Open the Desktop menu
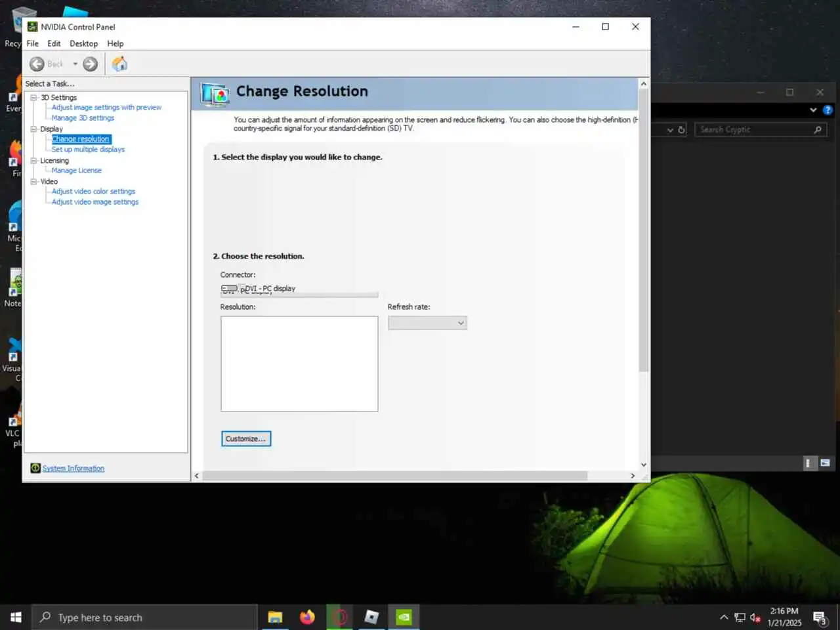This screenshot has height=630, width=840. [84, 43]
